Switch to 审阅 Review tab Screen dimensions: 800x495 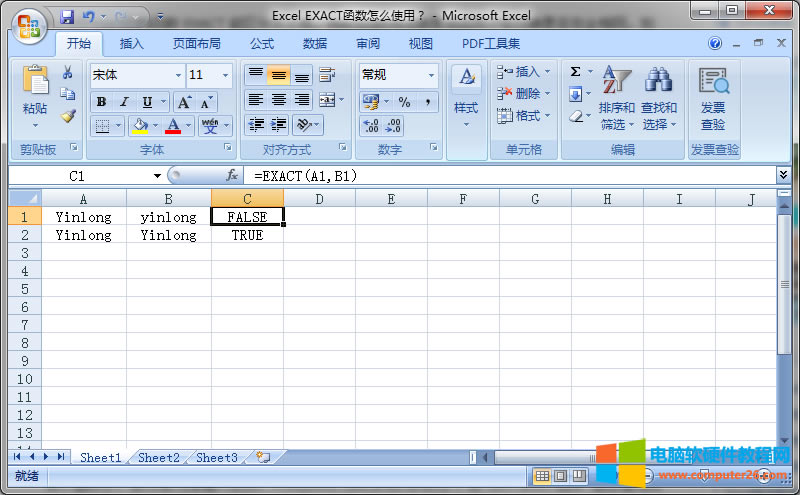point(368,44)
